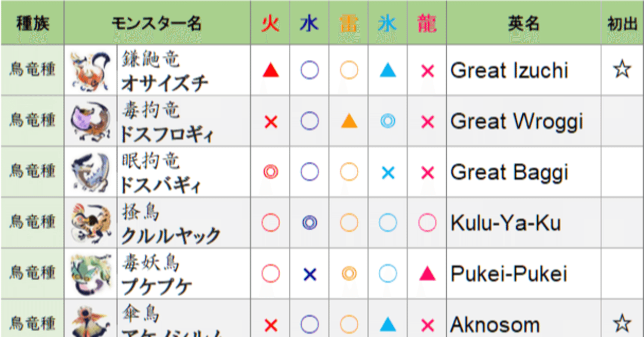This screenshot has height=337, width=644.
Task: Select the Great Wroggi monster icon
Action: point(91,121)
